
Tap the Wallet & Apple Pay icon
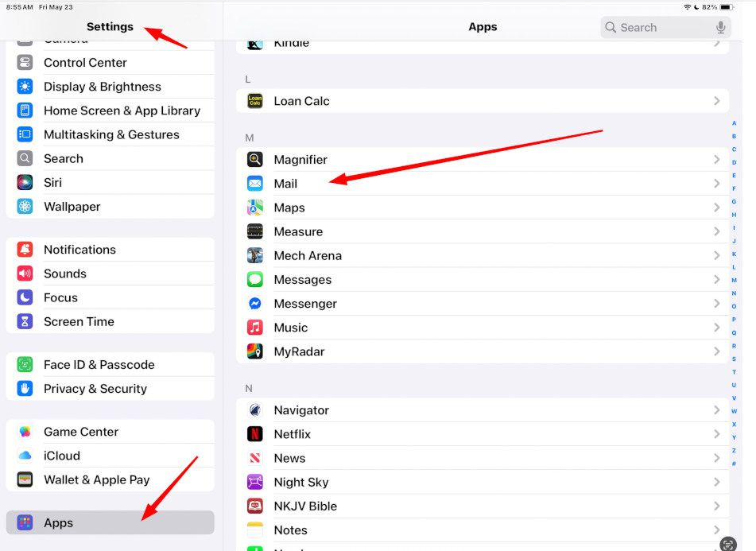(x=25, y=479)
